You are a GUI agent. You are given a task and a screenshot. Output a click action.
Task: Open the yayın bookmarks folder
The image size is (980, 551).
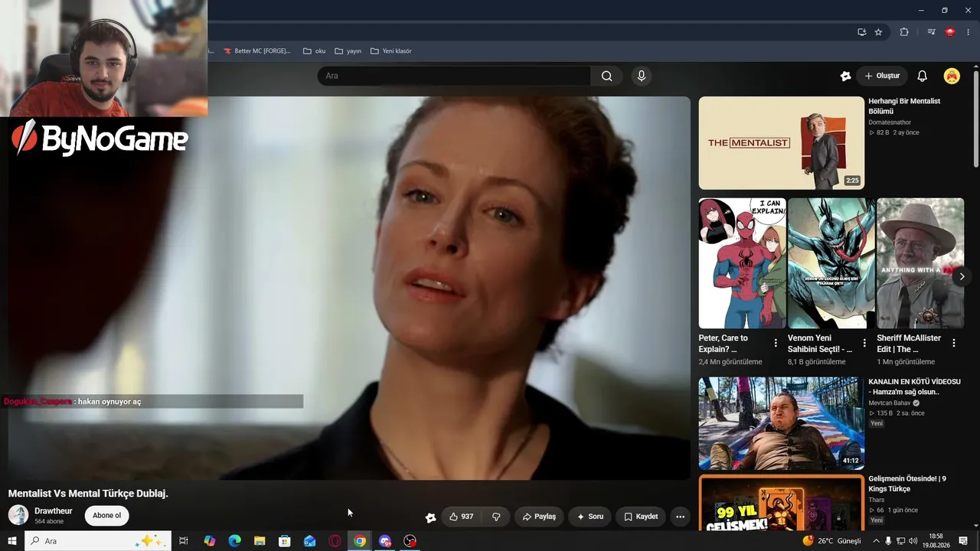(348, 51)
